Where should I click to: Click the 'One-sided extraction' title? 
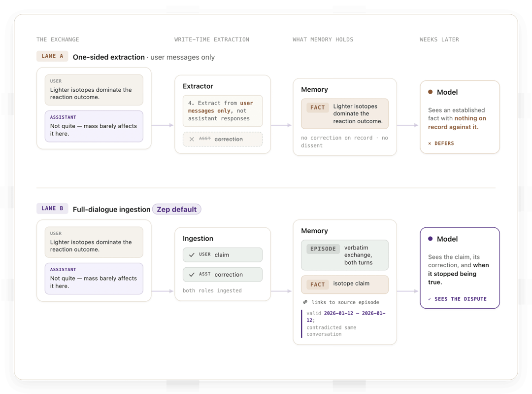click(x=109, y=57)
